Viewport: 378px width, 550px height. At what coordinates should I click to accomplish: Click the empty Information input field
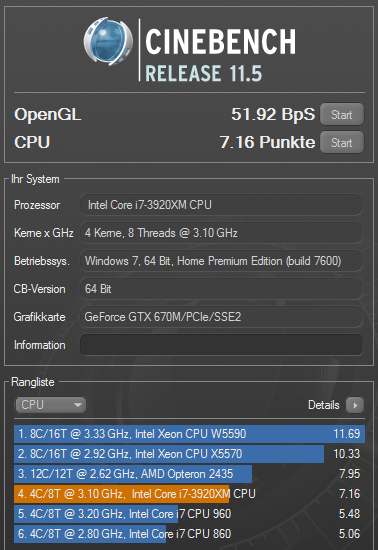point(221,345)
